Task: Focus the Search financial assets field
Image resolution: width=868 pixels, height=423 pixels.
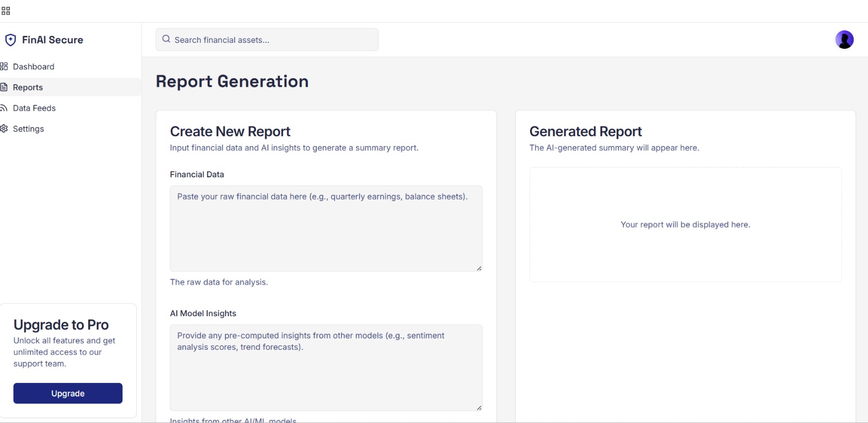Action: (271, 40)
